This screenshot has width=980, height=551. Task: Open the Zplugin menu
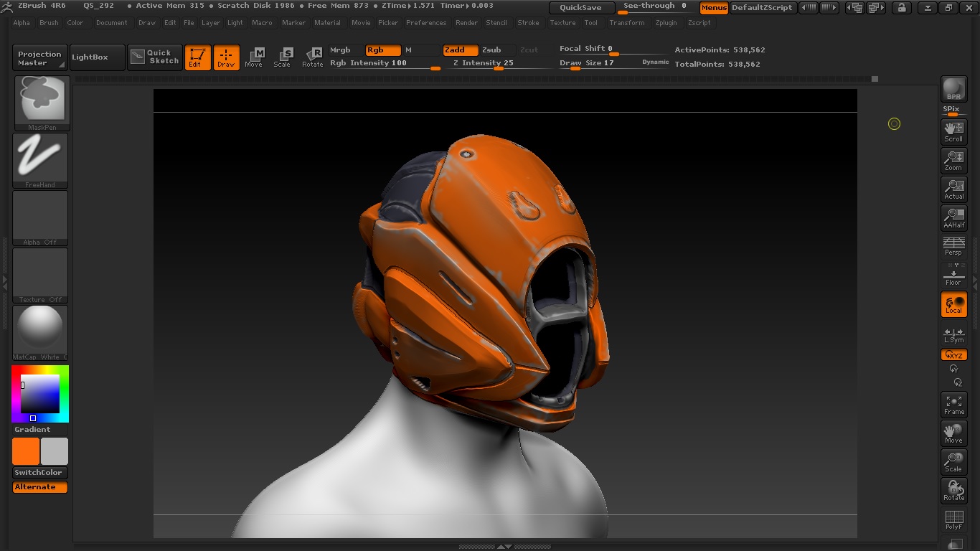666,23
